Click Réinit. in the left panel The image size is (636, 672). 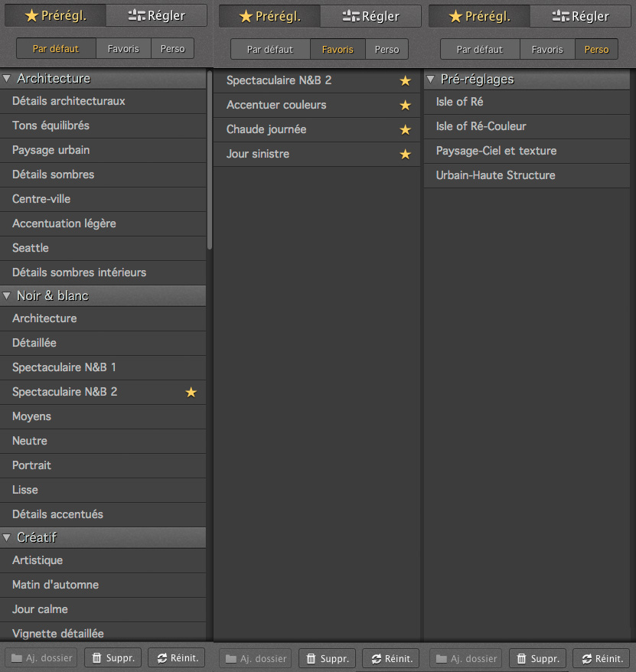tap(177, 658)
